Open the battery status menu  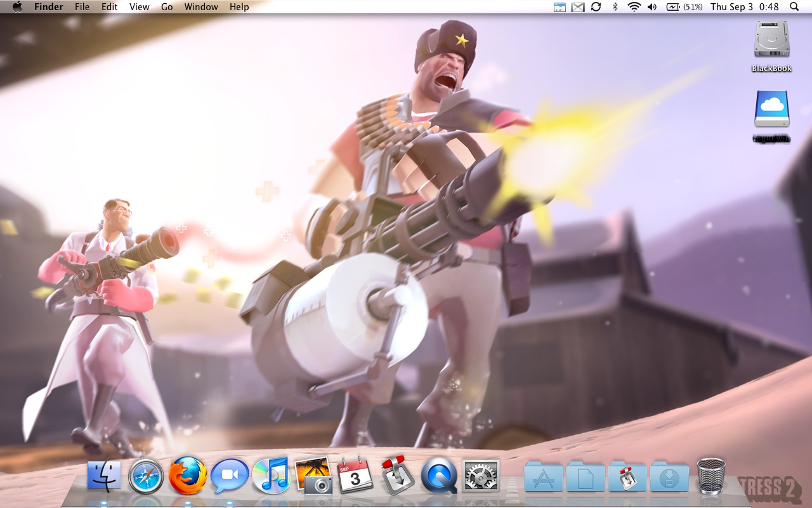[684, 7]
